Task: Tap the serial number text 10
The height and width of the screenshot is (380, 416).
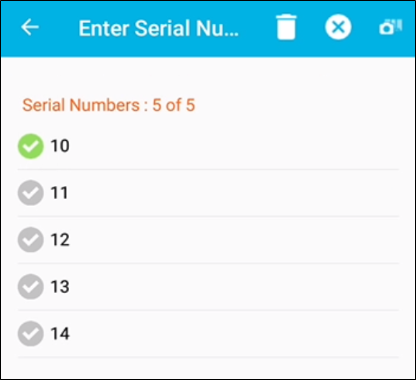Action: (x=60, y=146)
